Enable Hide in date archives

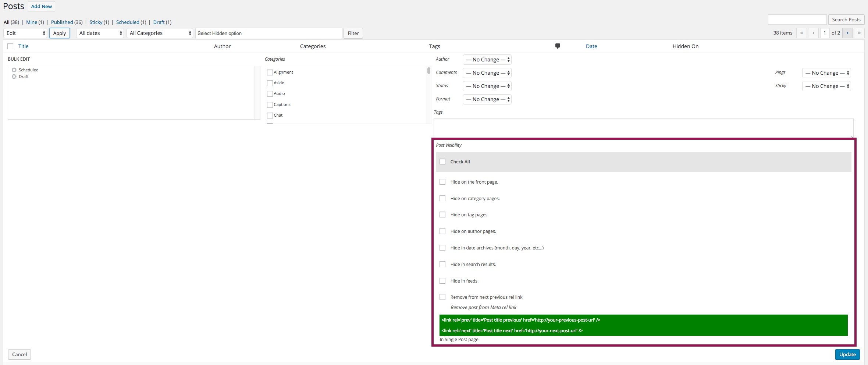pyautogui.click(x=442, y=248)
